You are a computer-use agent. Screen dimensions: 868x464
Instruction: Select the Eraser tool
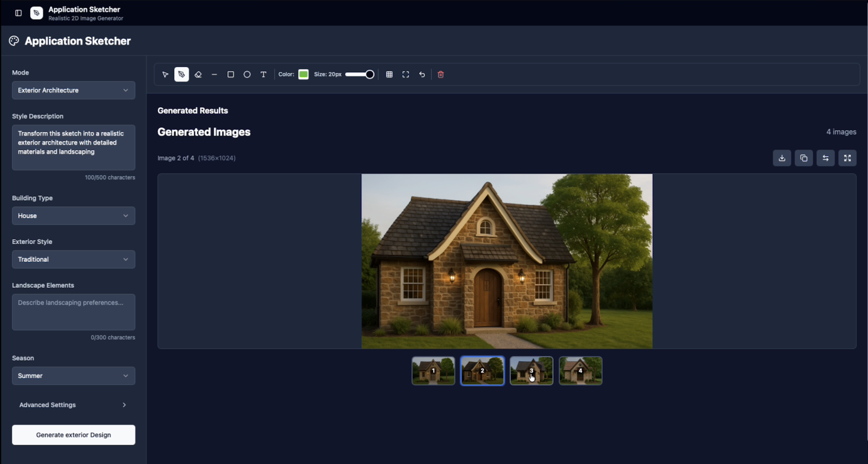(198, 74)
